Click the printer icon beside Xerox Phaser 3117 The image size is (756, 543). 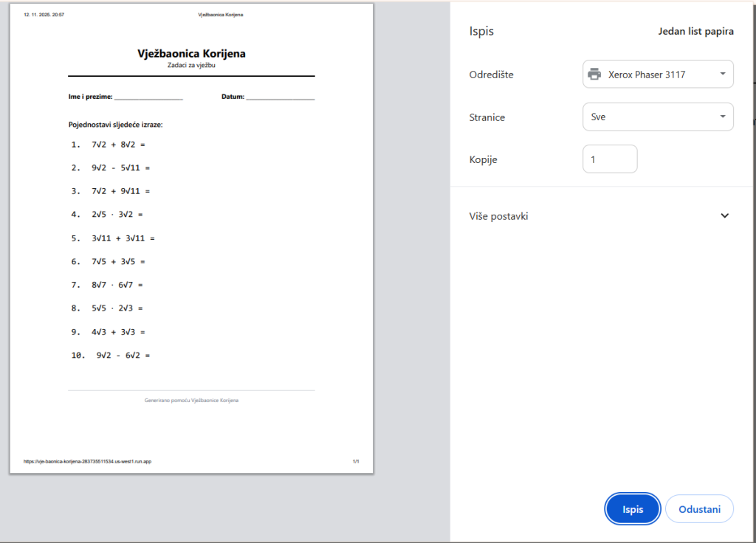pyautogui.click(x=594, y=75)
